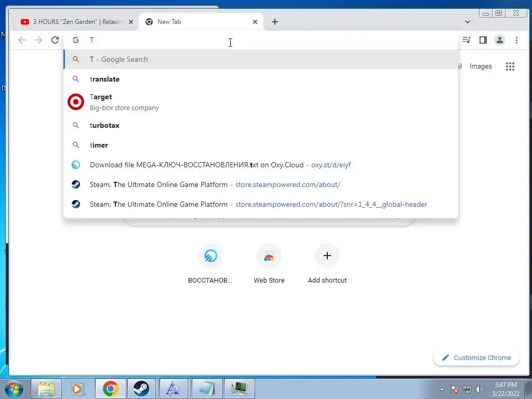This screenshot has width=532, height=399.
Task: Launch the media player taskbar icon
Action: pyautogui.click(x=78, y=389)
